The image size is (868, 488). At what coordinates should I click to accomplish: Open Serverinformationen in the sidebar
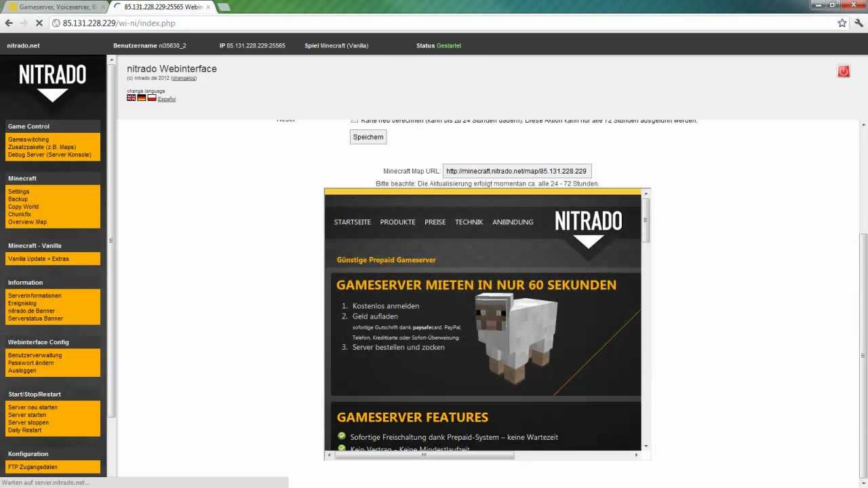tap(35, 296)
